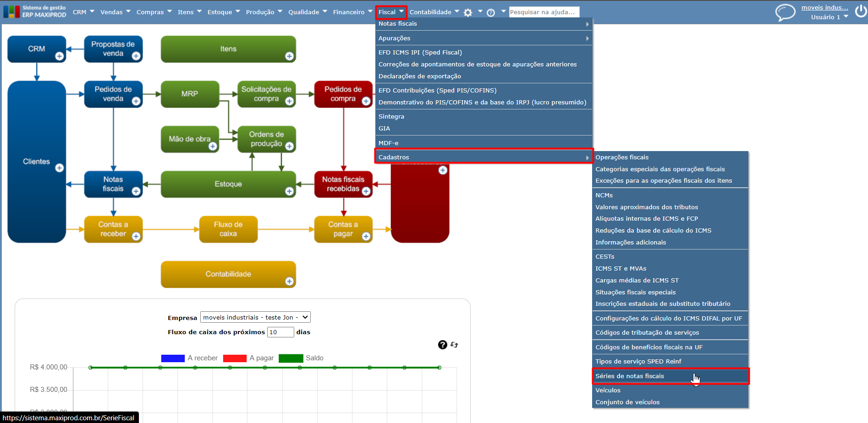Expand the Produção menu
Image resolution: width=868 pixels, height=423 pixels.
tap(264, 12)
